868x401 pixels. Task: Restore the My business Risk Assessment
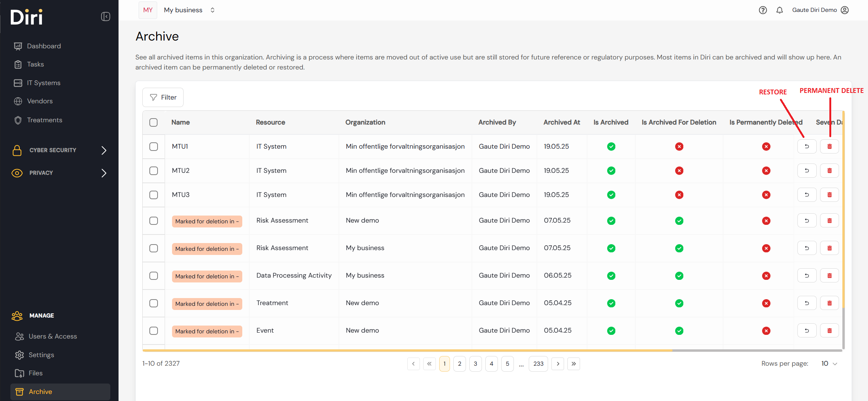pyautogui.click(x=807, y=248)
